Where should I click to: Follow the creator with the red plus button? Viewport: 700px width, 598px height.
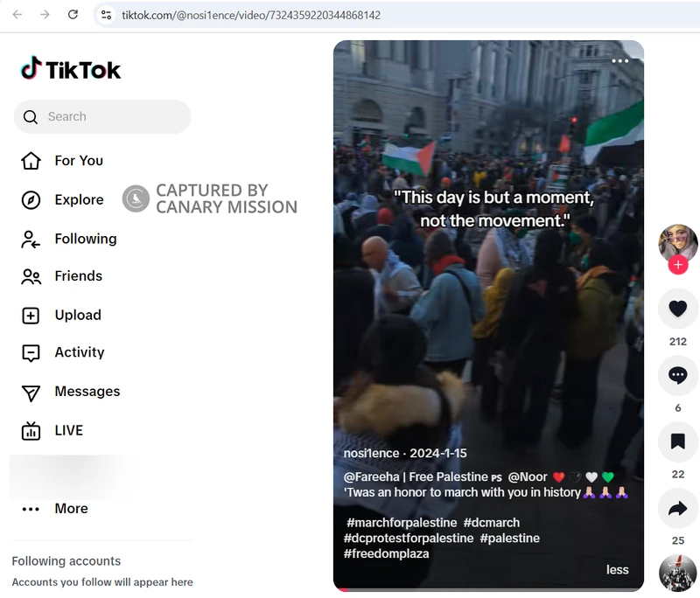tap(677, 265)
